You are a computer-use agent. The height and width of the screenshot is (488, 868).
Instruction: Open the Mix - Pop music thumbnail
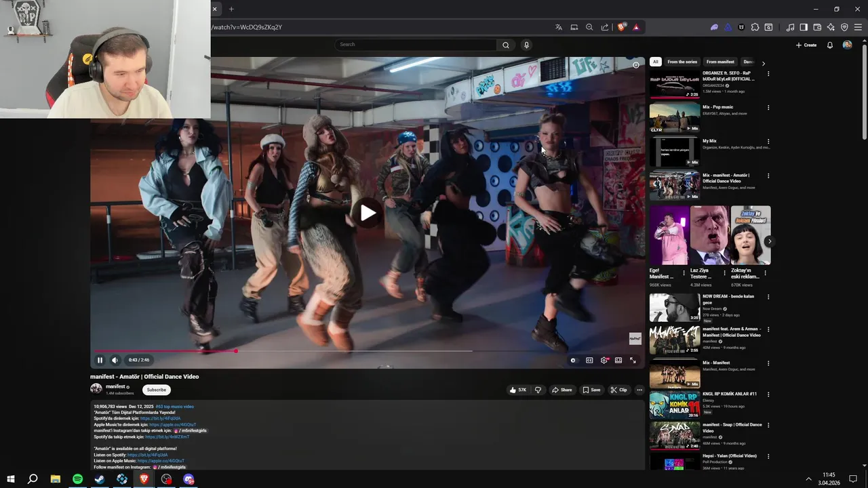tap(675, 117)
